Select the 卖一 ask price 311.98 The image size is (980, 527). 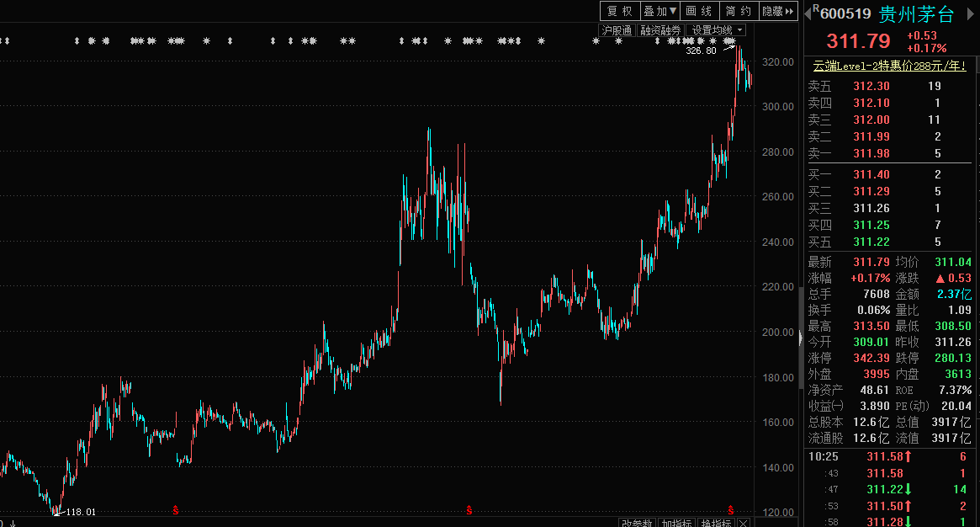(x=871, y=154)
